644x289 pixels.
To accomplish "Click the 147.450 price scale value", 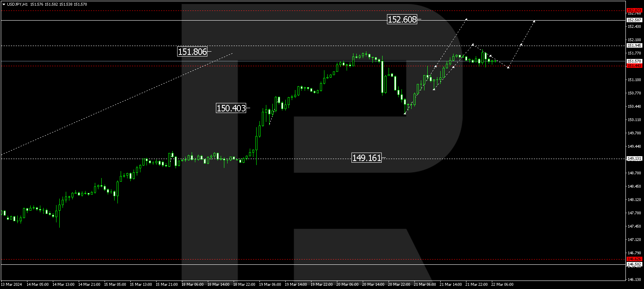I will coord(634,226).
